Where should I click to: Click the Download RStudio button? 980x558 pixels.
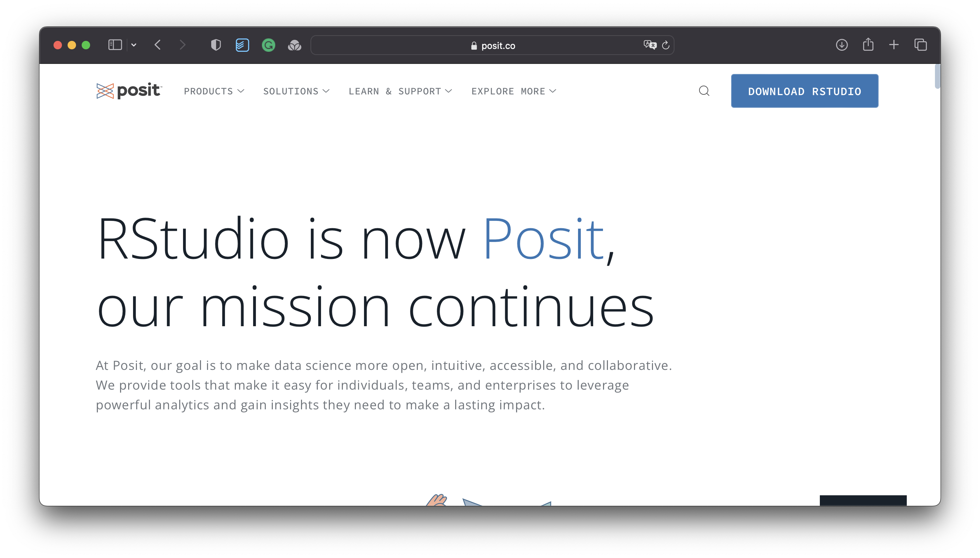click(x=804, y=91)
